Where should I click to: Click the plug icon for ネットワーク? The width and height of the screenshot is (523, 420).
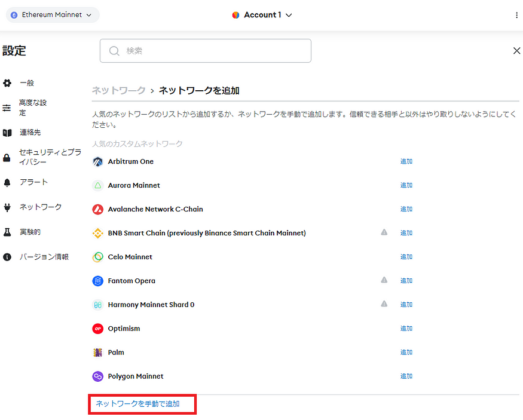click(7, 207)
